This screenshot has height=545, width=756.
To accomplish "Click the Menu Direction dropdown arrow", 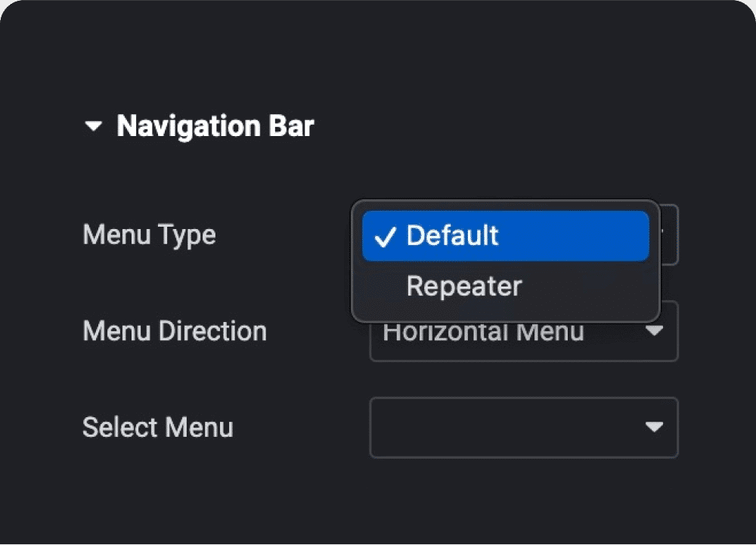I will [654, 331].
